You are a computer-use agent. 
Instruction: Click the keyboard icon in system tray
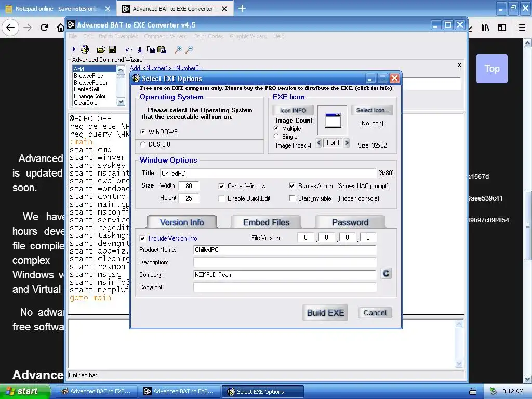(x=473, y=392)
